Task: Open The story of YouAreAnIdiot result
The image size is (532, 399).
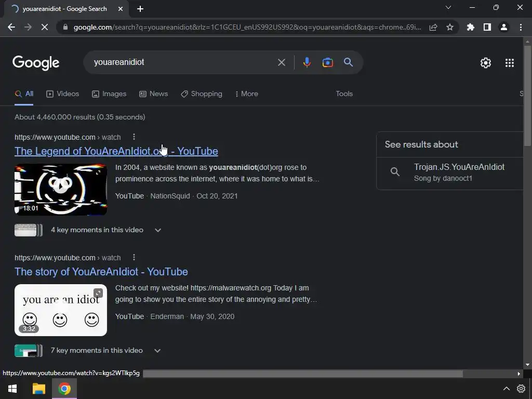Action: coord(101,272)
